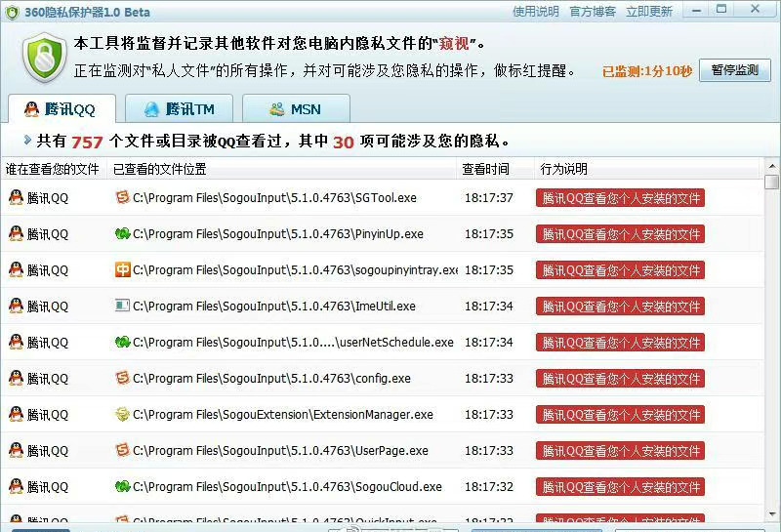Select the SGTool.exe file path
This screenshot has height=532, width=781.
coord(274,198)
